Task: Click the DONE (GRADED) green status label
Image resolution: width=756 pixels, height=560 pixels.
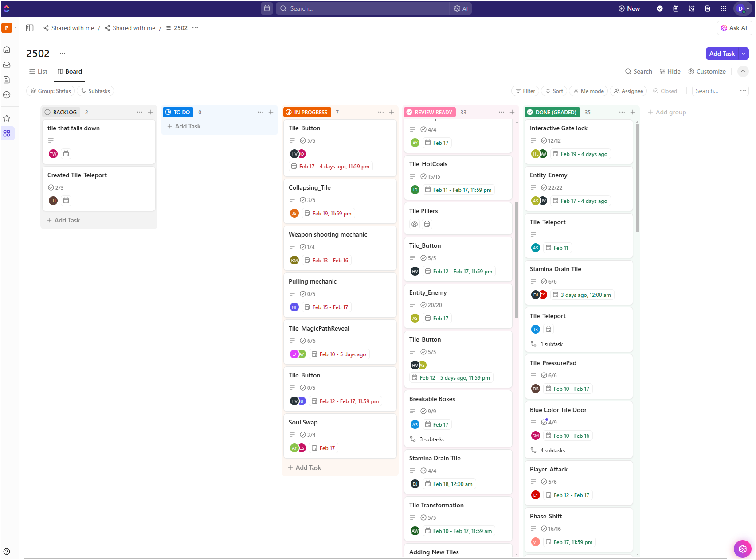Action: (x=552, y=112)
